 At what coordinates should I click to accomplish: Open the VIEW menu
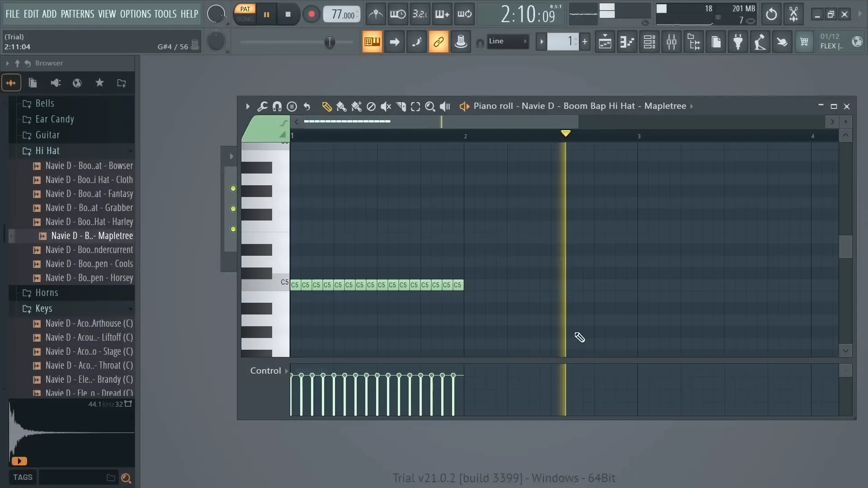point(107,13)
